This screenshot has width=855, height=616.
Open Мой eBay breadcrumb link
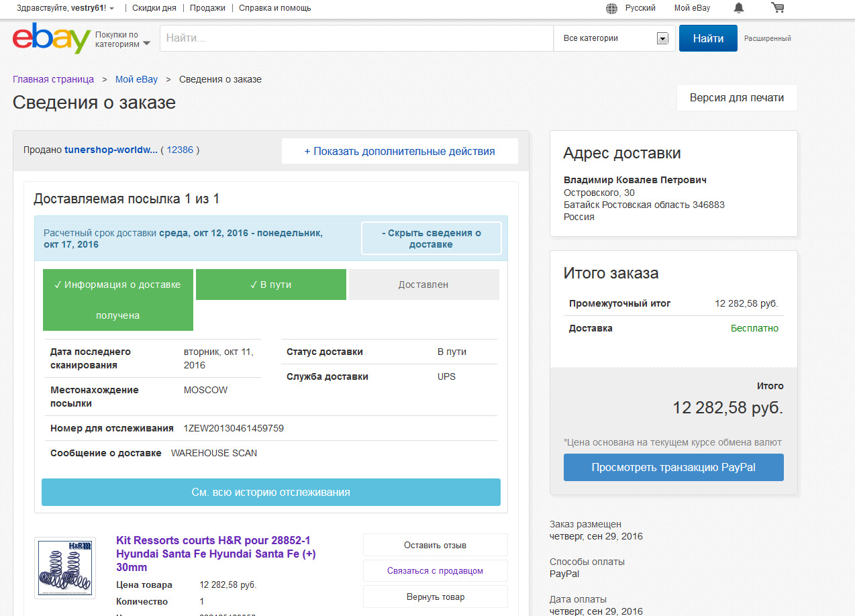pos(136,79)
